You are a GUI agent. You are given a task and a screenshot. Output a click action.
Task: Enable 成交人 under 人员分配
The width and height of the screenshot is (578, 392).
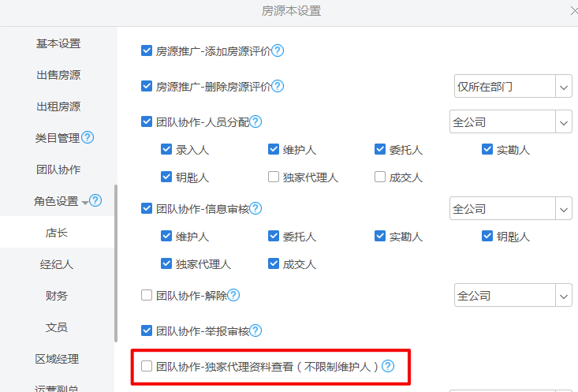tap(380, 177)
